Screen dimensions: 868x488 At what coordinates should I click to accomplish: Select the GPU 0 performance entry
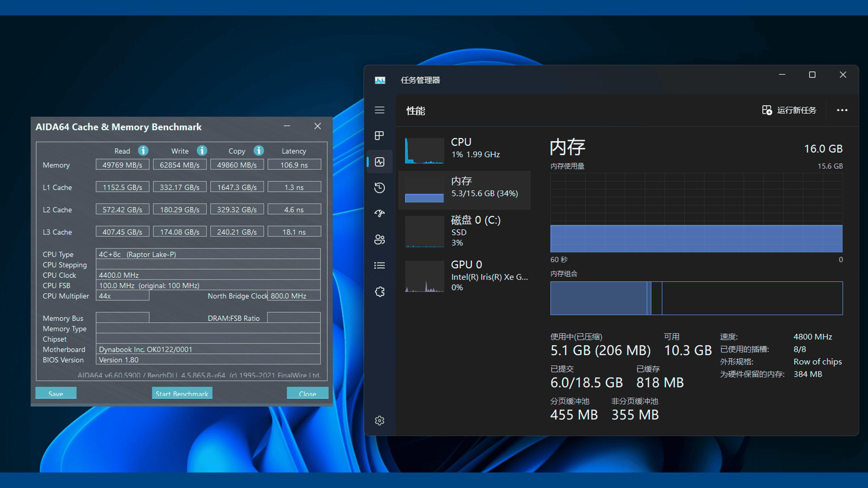click(465, 275)
